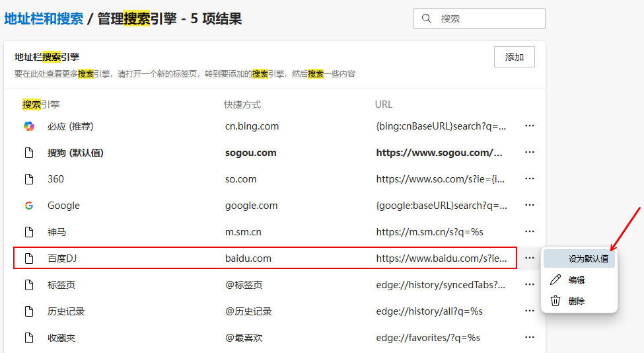Click the https://www.sogou.com/ URL text

pos(439,153)
